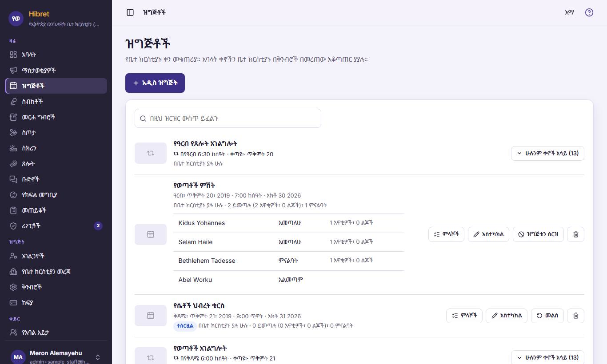The height and width of the screenshot is (364, 607).
Task: Click the ሪፖርቶች badge showing 2
Action: tap(98, 226)
